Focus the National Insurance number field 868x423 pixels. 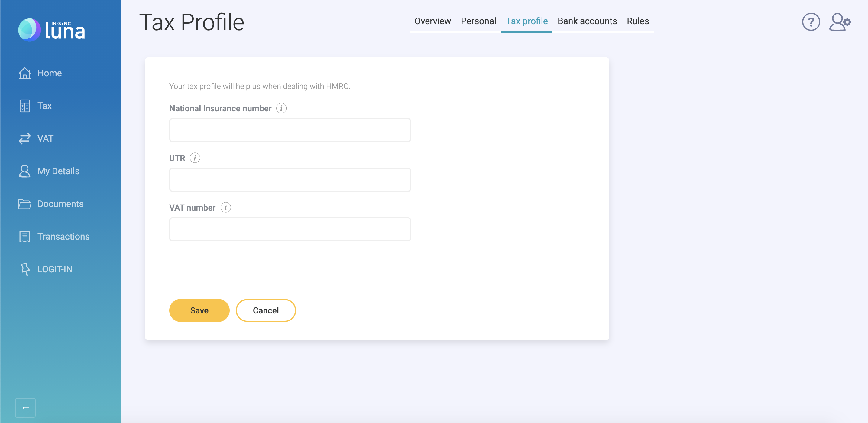click(x=290, y=130)
